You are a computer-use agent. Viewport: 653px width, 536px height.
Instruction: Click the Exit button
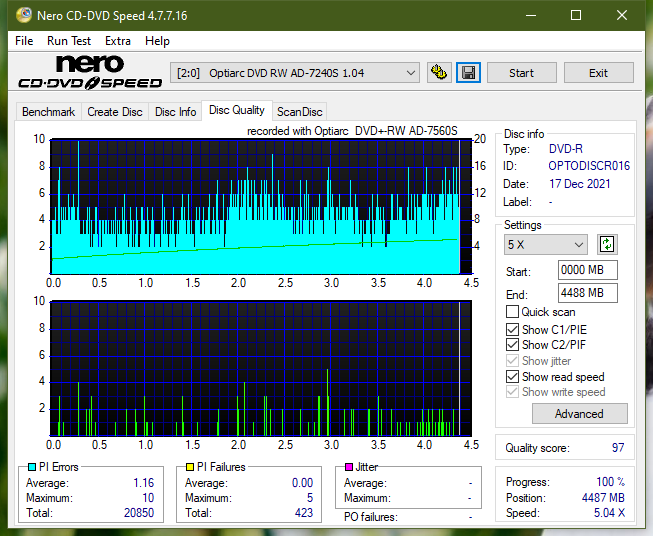(x=598, y=73)
